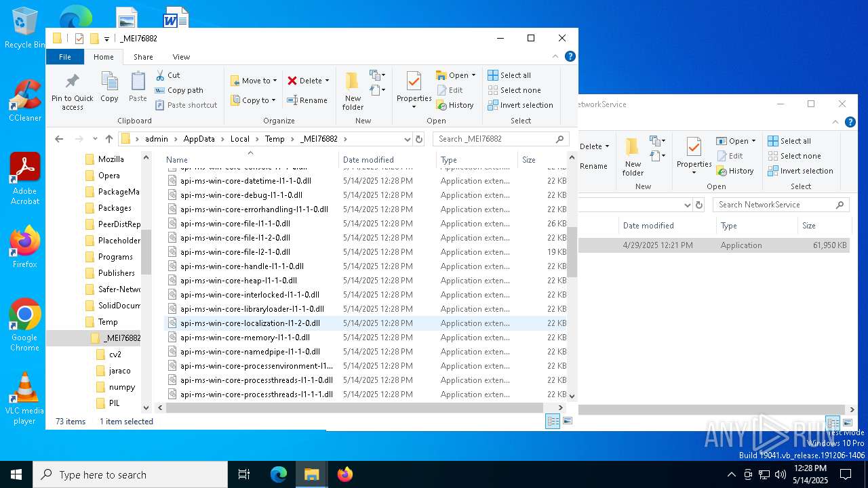This screenshot has height=488, width=868.
Task: Go up one folder level arrow
Action: coord(109,139)
